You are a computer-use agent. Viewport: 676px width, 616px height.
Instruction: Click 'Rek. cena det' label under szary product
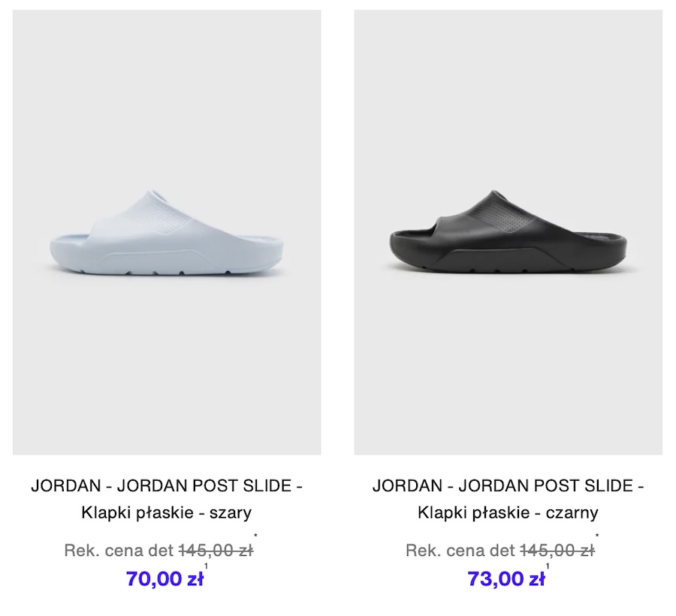(x=119, y=551)
